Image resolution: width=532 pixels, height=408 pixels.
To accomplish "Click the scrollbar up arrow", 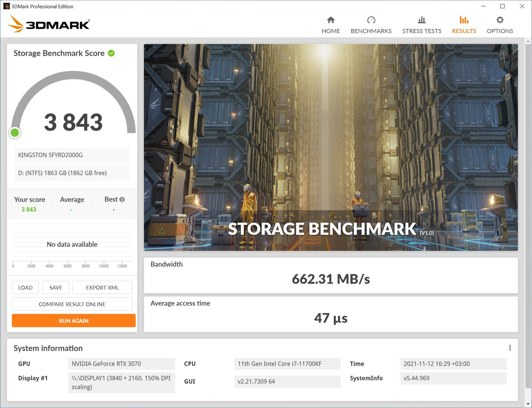I will (x=528, y=41).
